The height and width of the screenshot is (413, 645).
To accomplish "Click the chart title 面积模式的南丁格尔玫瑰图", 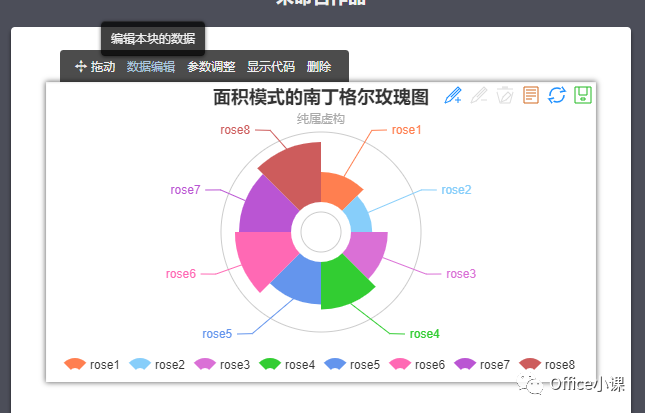I will coord(321,97).
